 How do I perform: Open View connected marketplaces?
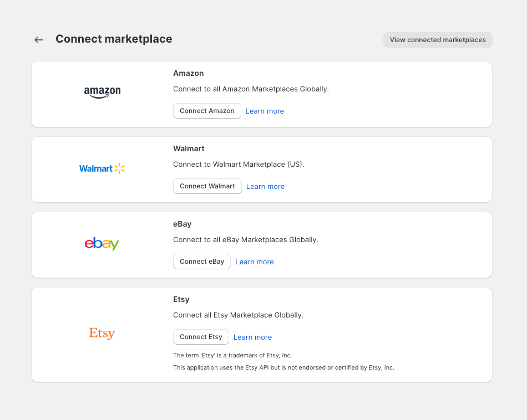pos(438,40)
